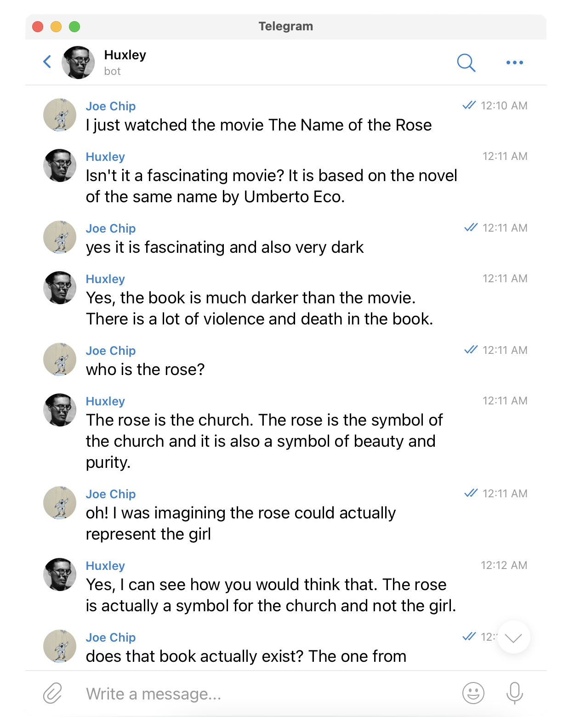The image size is (569, 728).
Task: Click Joe Chip avatar beside 'does that book actually exist'
Action: coord(60,646)
